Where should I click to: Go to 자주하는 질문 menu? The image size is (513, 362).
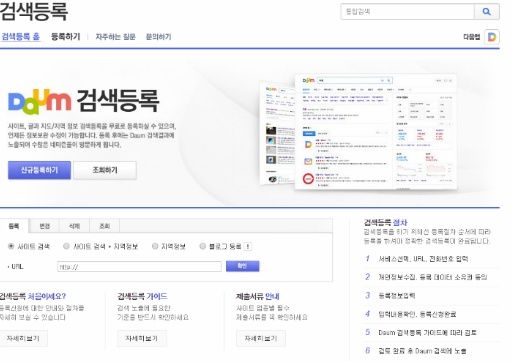point(115,37)
